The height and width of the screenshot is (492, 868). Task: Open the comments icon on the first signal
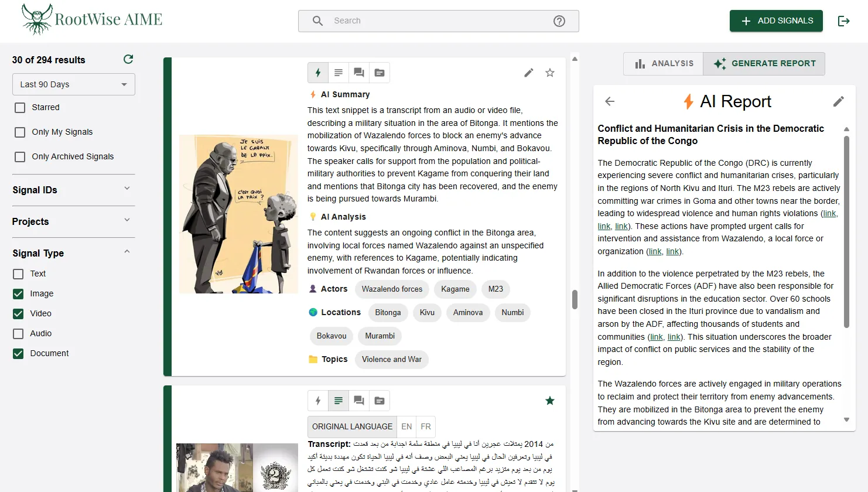click(x=359, y=72)
